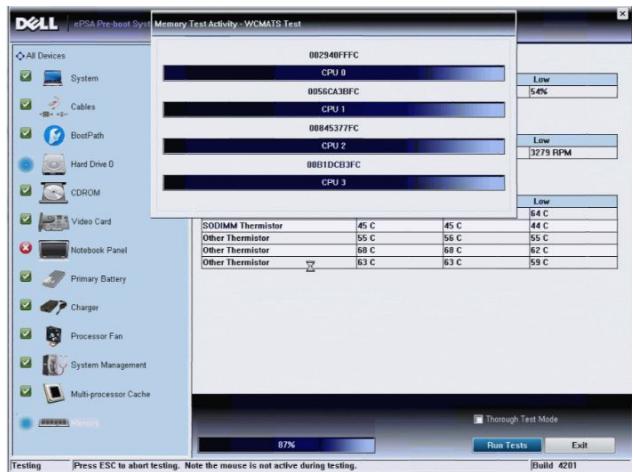This screenshot has height=472, width=633.
Task: Click the Build 4201 status text
Action: 554,466
